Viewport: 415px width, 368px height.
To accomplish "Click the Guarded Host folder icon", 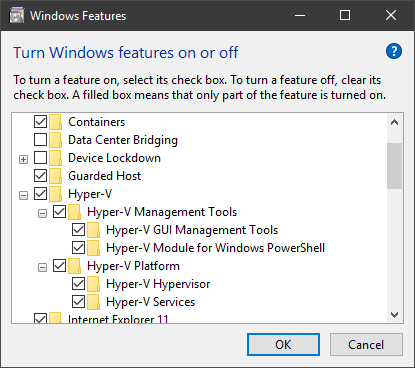I will point(55,176).
